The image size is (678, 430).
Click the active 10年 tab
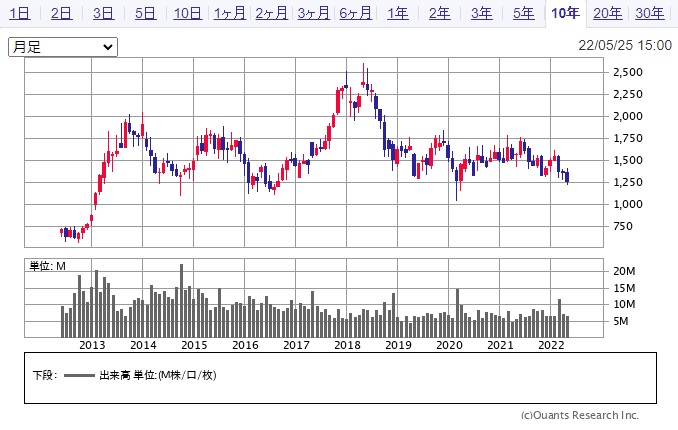coord(565,13)
